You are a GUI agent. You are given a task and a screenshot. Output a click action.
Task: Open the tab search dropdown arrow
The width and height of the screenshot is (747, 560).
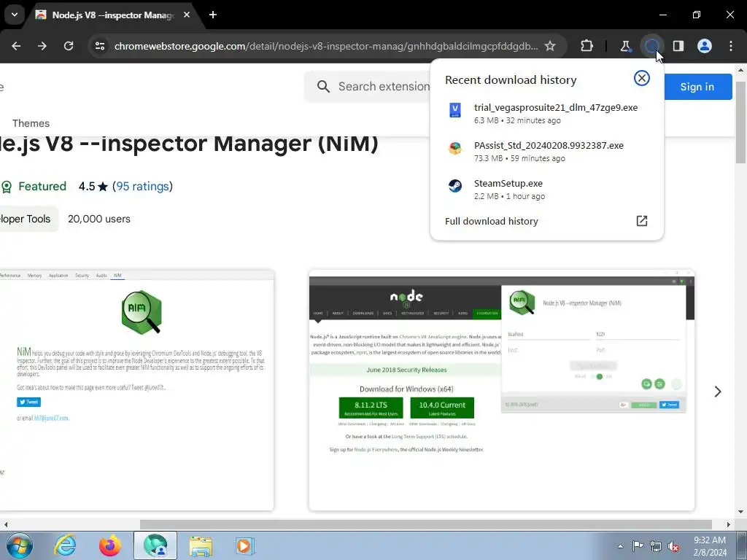click(15, 15)
